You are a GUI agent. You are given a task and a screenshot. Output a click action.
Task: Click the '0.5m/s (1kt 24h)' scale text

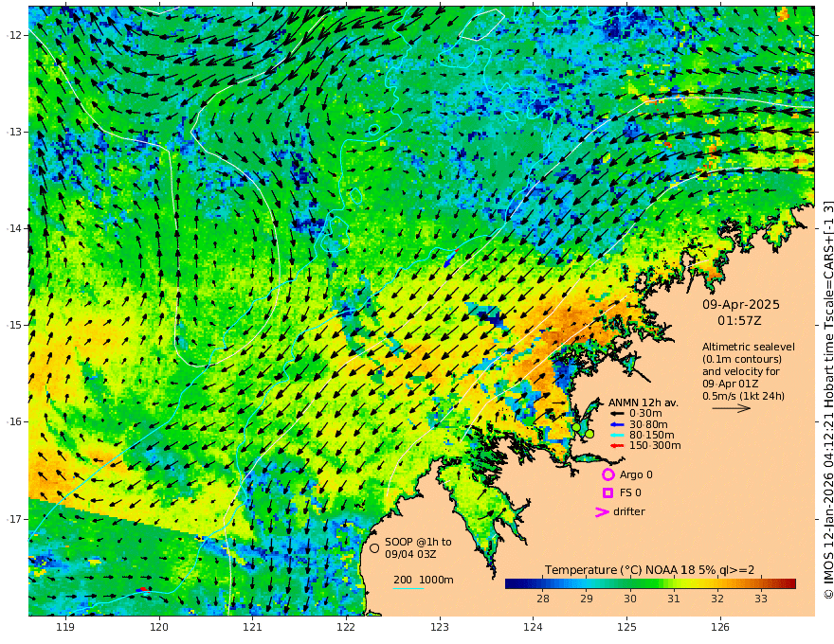(743, 396)
